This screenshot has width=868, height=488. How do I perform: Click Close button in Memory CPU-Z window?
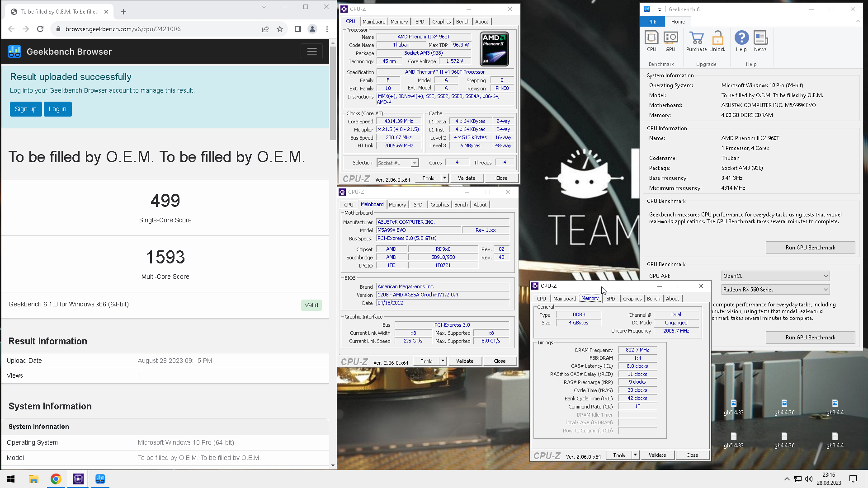(692, 455)
